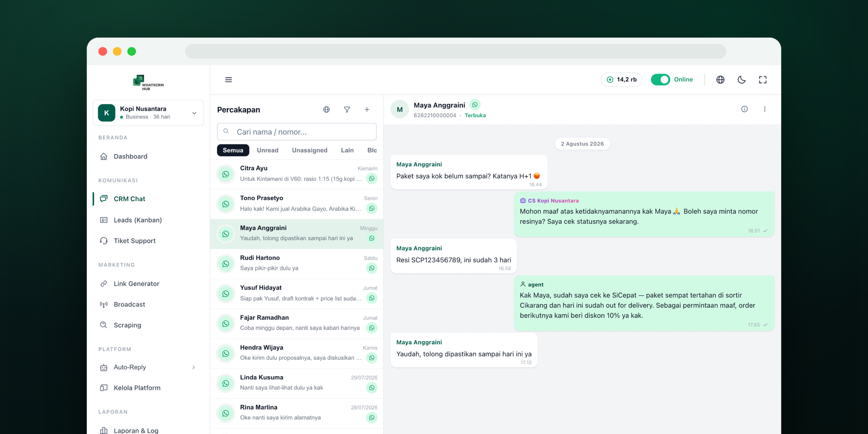Viewport: 868px width, 434px height.
Task: Click the WhatsApp badge in Linda Kusuma row
Action: 372,387
